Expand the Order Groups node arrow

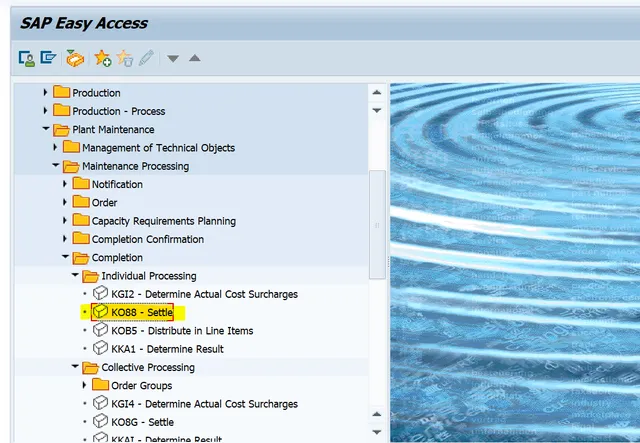pos(84,385)
